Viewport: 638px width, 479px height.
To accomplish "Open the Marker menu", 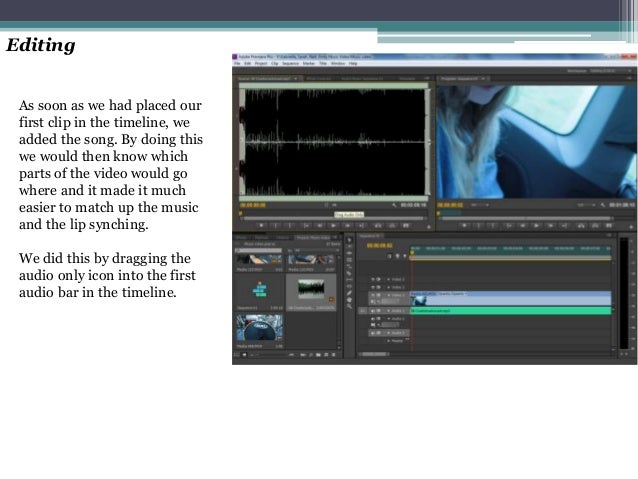I will (x=308, y=63).
